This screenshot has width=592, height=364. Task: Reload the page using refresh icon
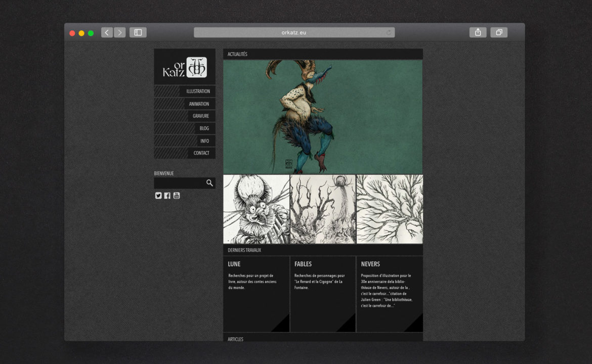click(389, 32)
